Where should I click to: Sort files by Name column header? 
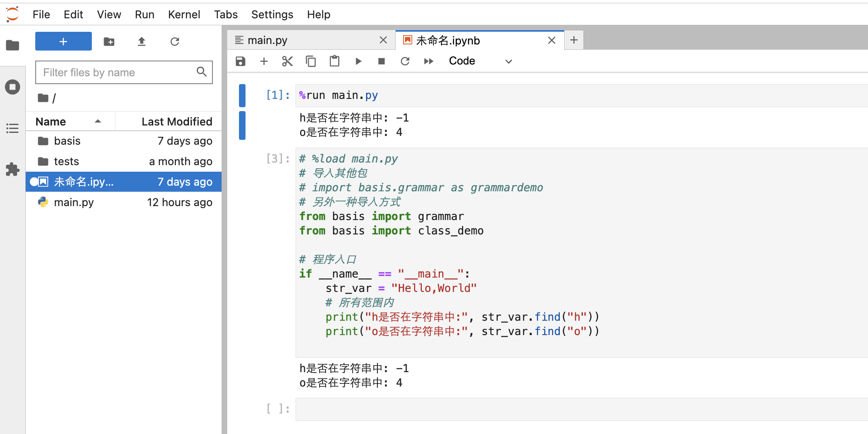click(51, 122)
